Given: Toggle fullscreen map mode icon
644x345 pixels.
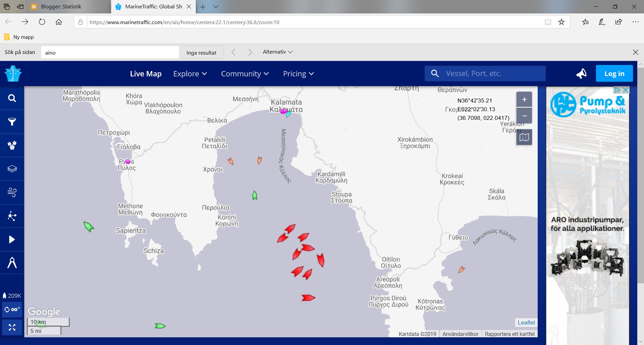Looking at the screenshot, I should 12,327.
